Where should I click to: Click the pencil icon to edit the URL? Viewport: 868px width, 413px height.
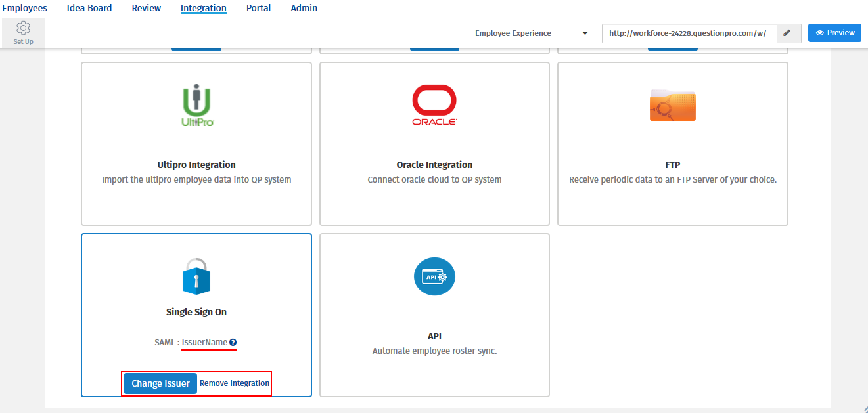(788, 33)
